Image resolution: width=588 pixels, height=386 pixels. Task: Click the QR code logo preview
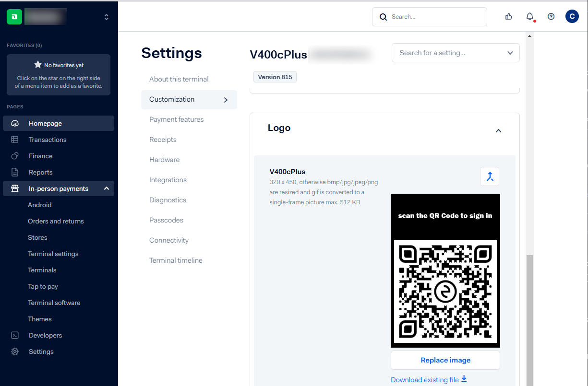[x=445, y=270]
